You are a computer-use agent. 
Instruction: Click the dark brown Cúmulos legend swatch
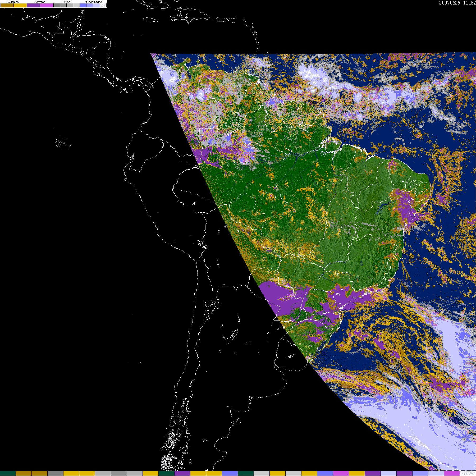7,5
